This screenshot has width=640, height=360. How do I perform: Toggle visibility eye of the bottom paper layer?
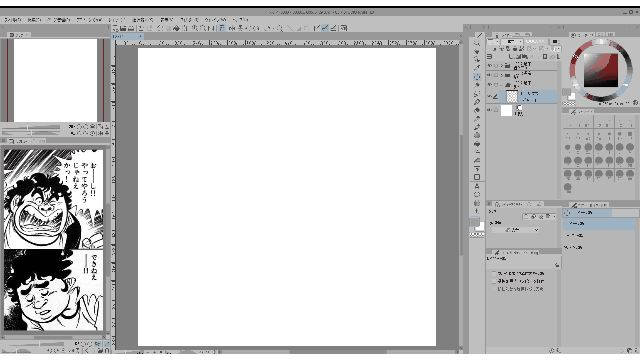pos(489,110)
